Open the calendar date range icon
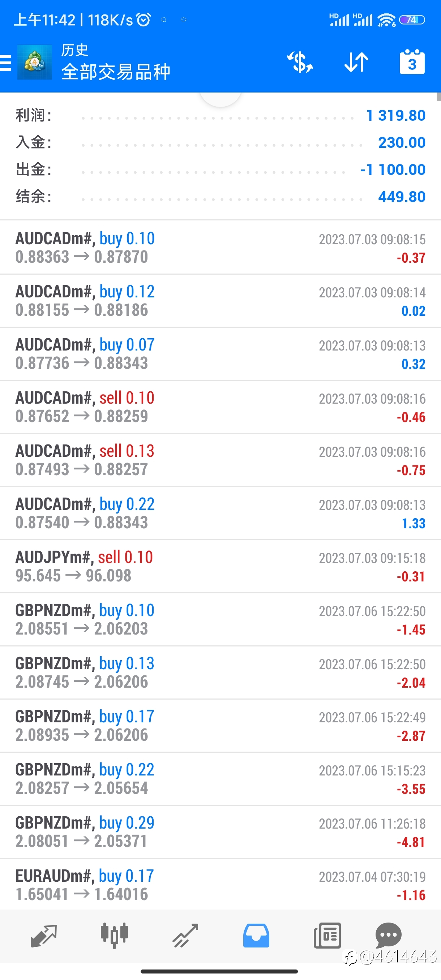Viewport: 441px width, 980px height. [x=412, y=62]
